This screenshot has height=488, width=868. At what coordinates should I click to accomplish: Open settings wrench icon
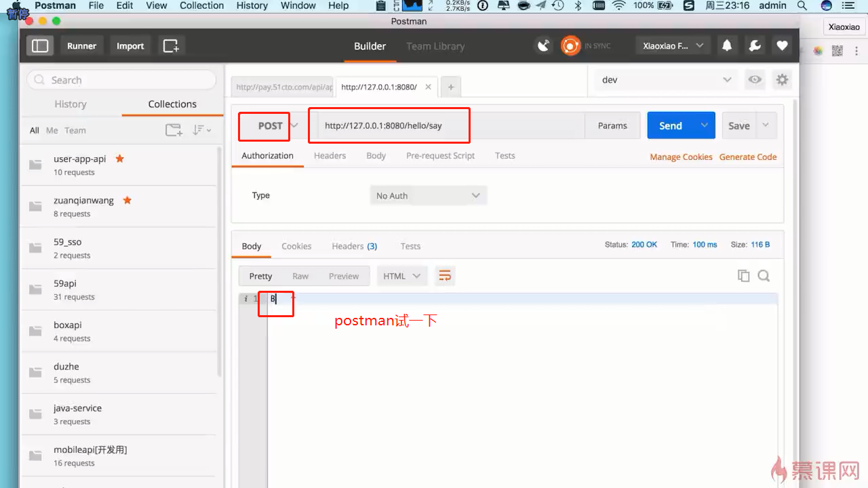coord(755,46)
